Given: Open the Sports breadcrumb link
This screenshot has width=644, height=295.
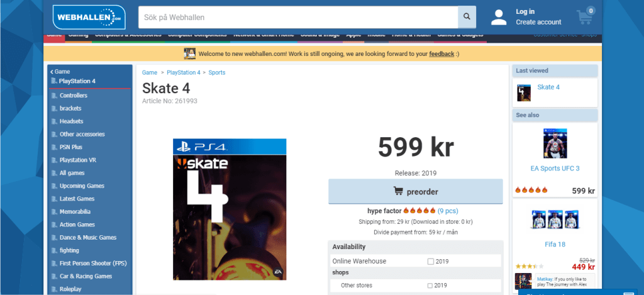Looking at the screenshot, I should 217,72.
